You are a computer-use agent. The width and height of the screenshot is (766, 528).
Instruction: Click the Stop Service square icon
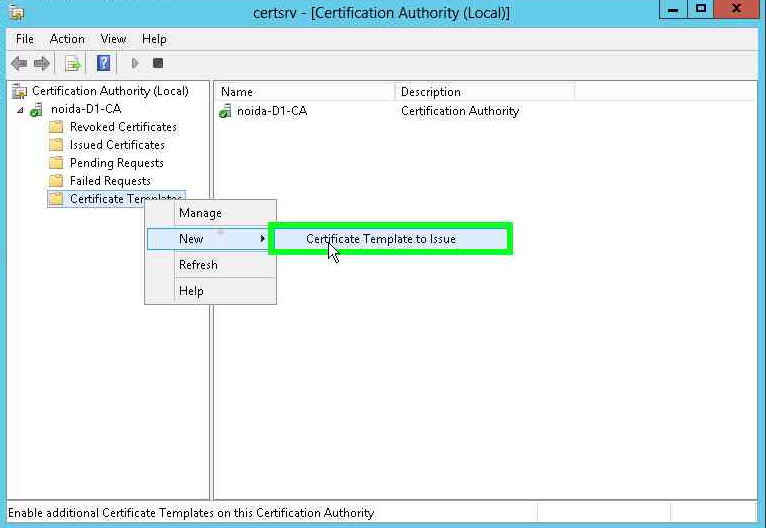[x=158, y=63]
